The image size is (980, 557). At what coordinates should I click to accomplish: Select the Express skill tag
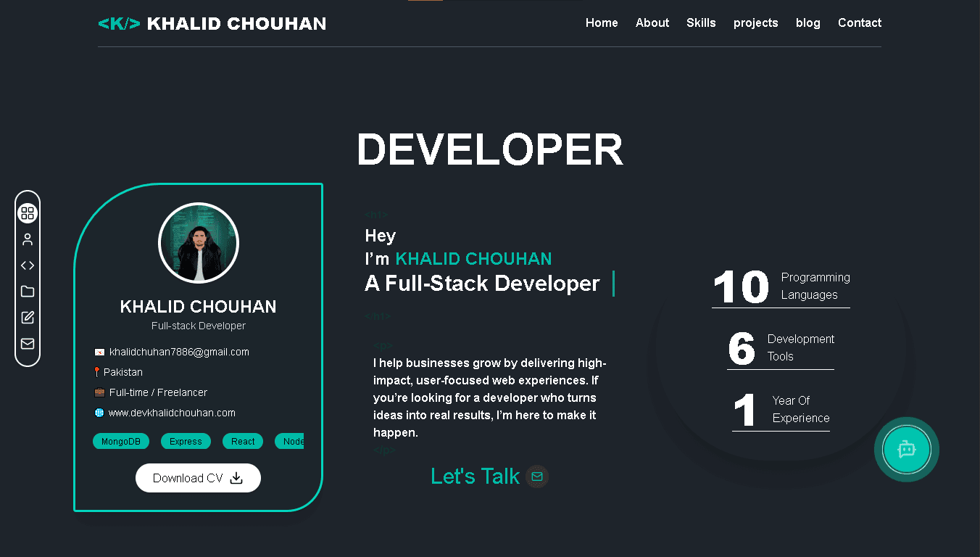186,441
